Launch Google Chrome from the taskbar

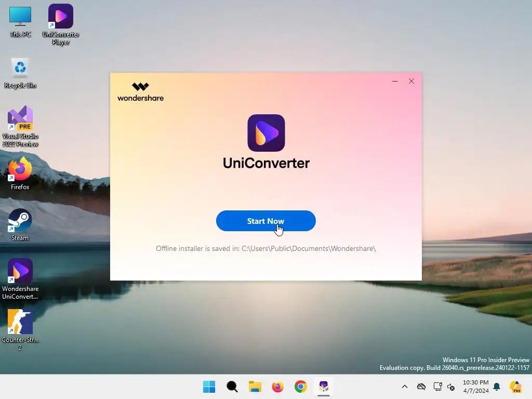coord(301,387)
